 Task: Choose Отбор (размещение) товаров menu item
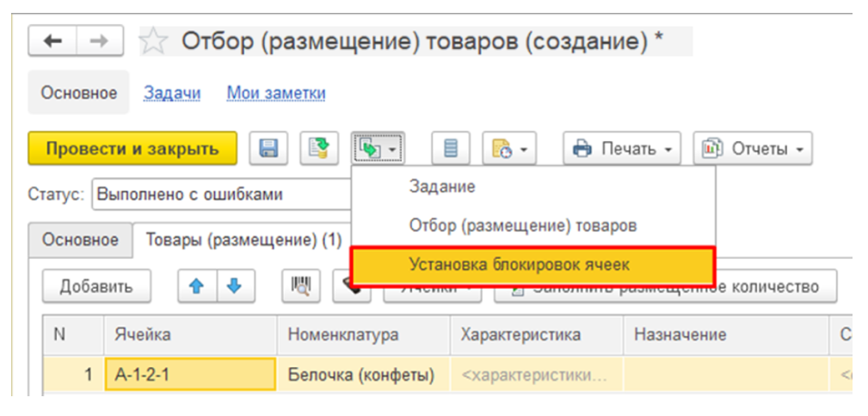point(533,225)
